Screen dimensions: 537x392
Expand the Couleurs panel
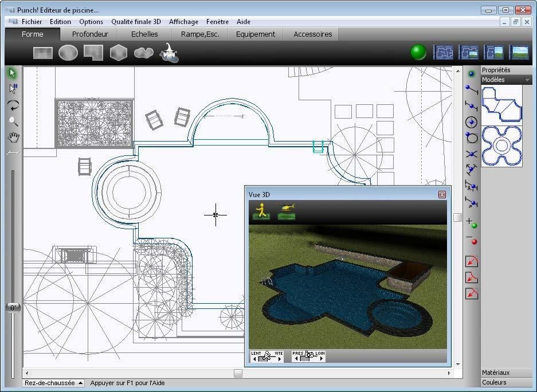click(x=506, y=382)
